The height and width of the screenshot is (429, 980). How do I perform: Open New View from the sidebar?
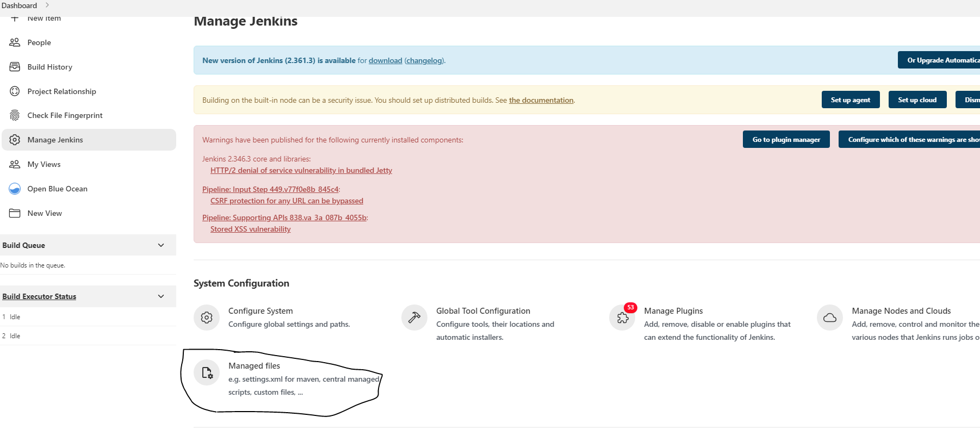click(45, 213)
